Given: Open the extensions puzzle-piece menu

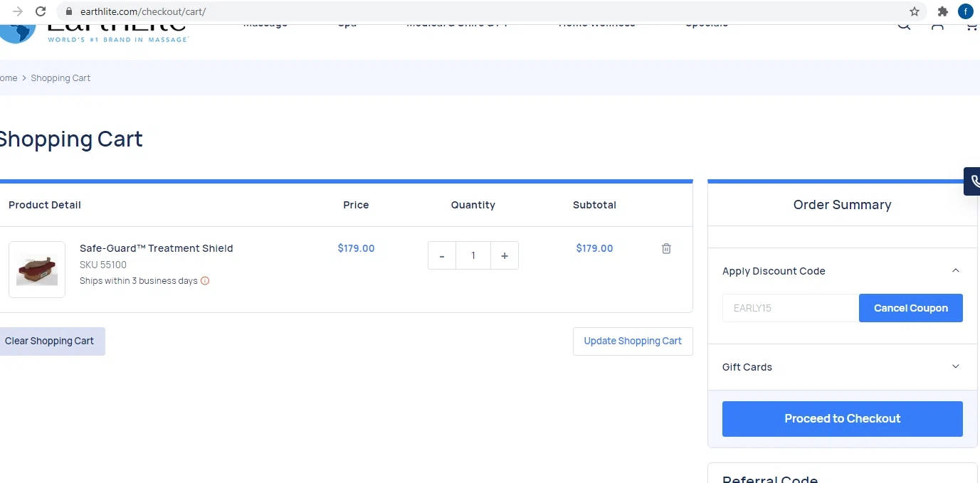Looking at the screenshot, I should 943,11.
